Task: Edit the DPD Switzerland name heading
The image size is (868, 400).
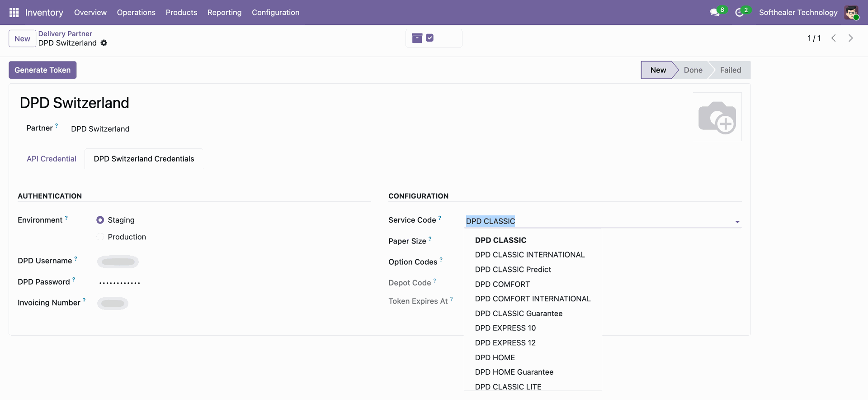Action: click(75, 103)
